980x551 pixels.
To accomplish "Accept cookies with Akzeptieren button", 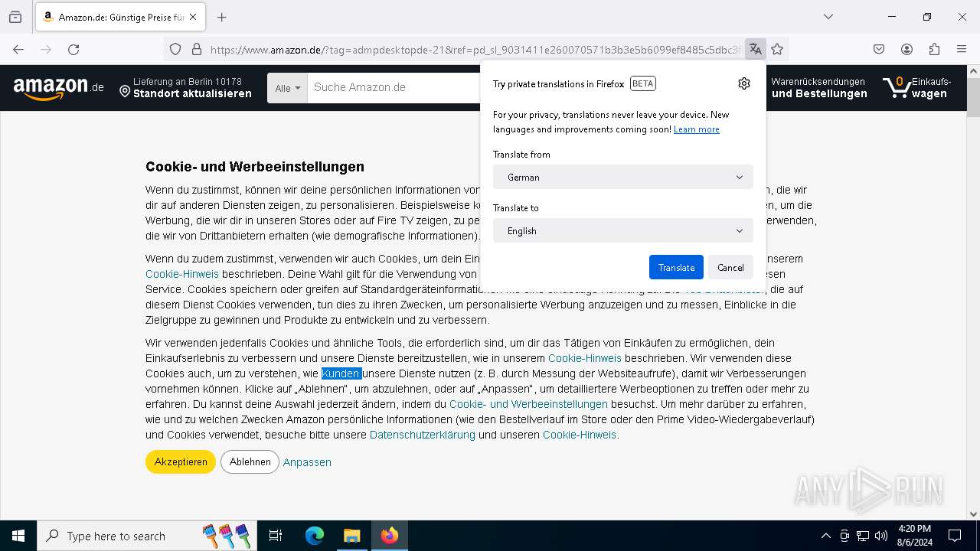I will (181, 461).
